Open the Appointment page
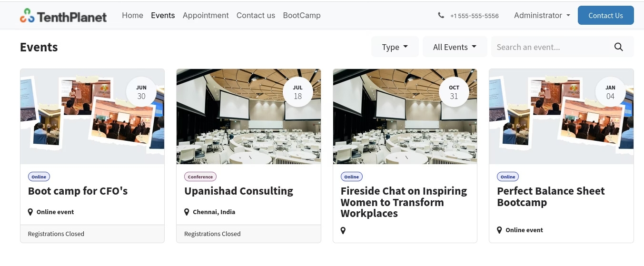The image size is (644, 266). click(206, 15)
